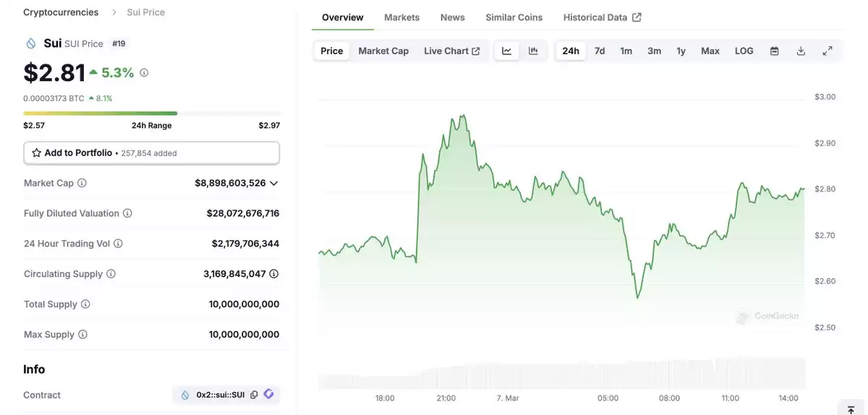Image resolution: width=868 pixels, height=415 pixels.
Task: Open Historical Data external tab
Action: click(x=602, y=17)
